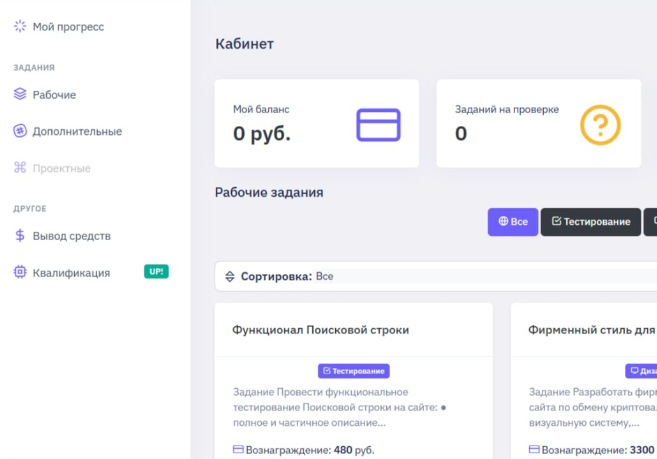This screenshot has height=459, width=657.
Task: Click Вознаграждение: 480 руб. text
Action: coord(310,450)
